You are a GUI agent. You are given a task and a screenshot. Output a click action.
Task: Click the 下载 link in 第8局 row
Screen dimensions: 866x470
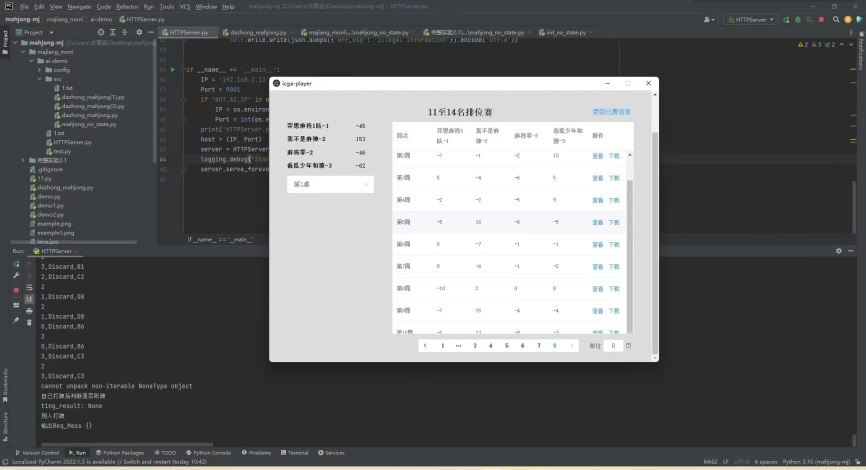click(x=614, y=288)
